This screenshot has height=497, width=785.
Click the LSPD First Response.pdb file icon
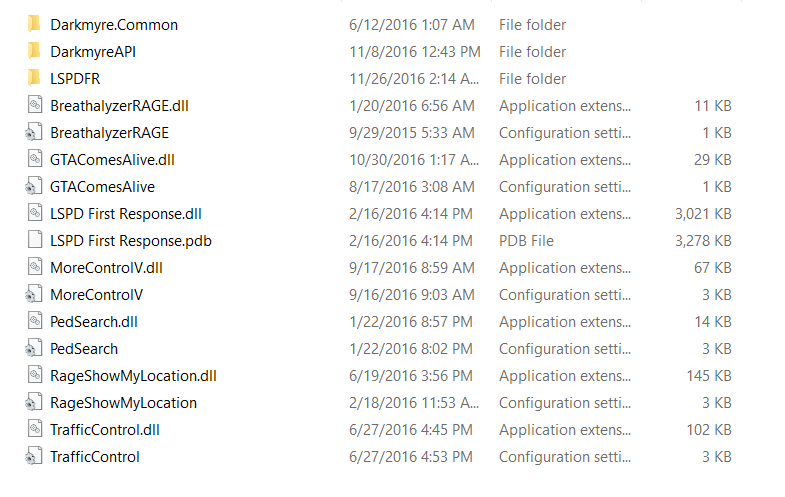point(34,240)
